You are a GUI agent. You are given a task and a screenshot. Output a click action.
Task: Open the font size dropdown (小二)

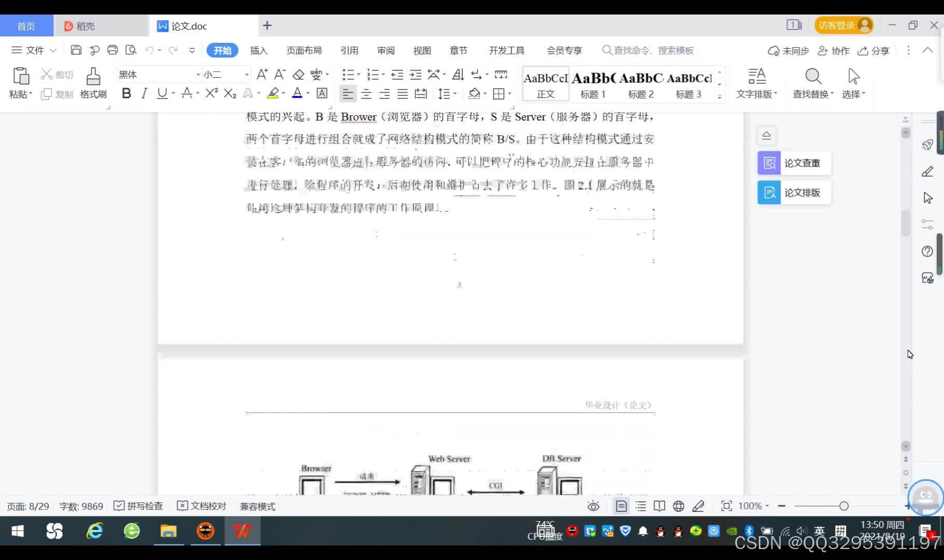pos(246,75)
